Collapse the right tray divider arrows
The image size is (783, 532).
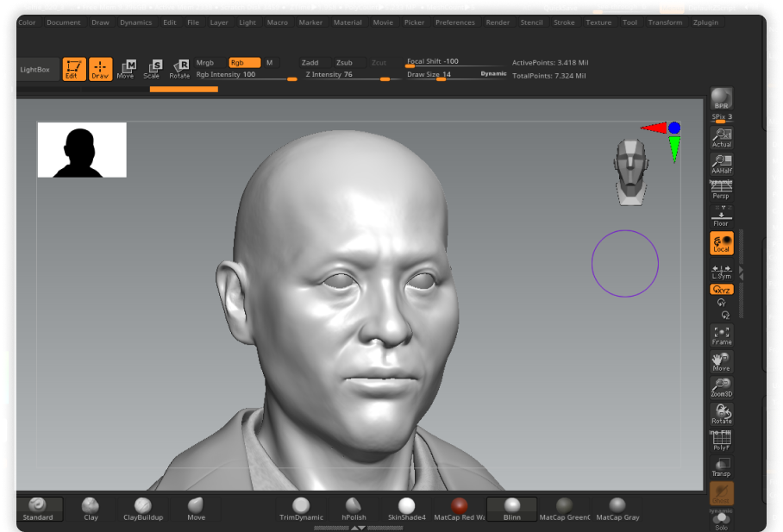pyautogui.click(x=742, y=272)
